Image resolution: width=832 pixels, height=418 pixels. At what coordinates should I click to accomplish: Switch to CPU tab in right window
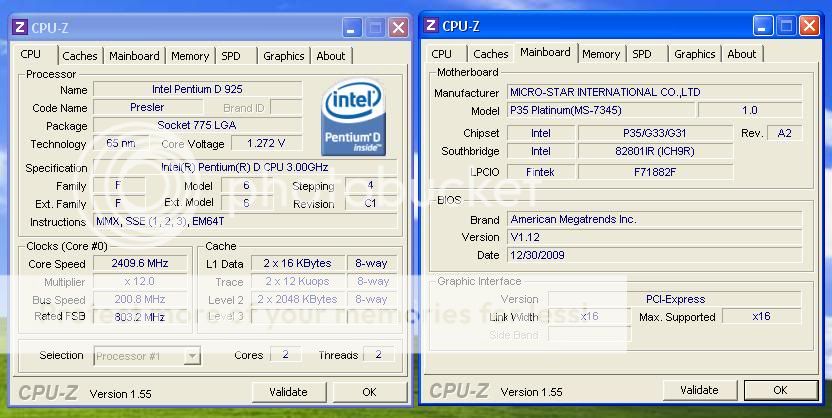(x=441, y=54)
